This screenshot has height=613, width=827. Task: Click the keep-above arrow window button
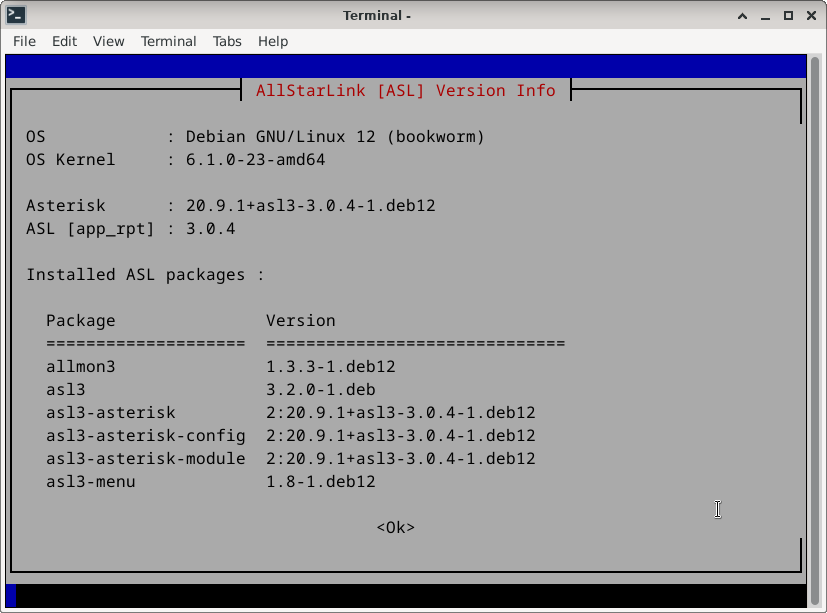(742, 16)
